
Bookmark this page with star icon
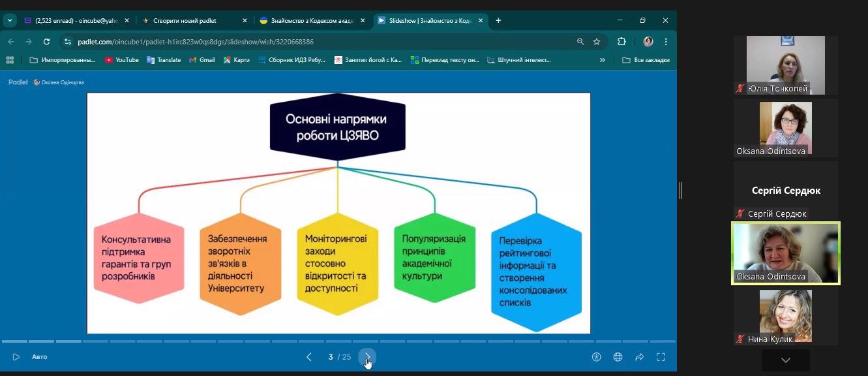pyautogui.click(x=597, y=42)
